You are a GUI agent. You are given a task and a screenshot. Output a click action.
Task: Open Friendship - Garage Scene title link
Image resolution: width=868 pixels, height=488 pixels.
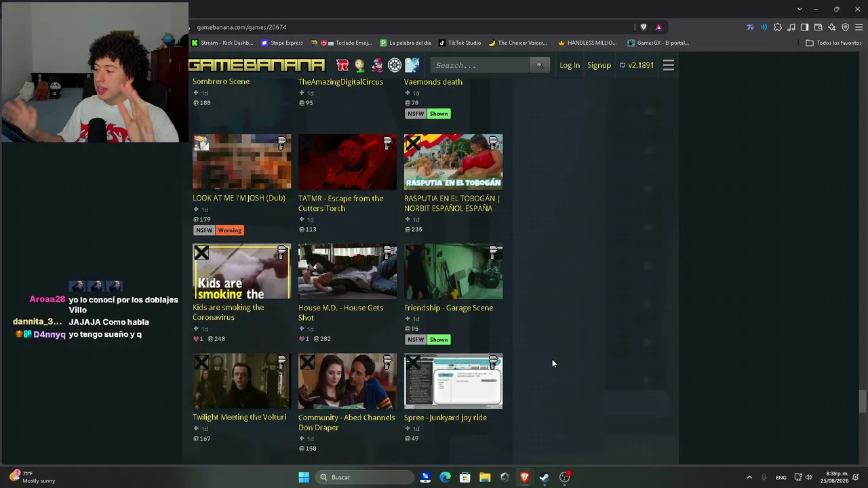pyautogui.click(x=449, y=308)
